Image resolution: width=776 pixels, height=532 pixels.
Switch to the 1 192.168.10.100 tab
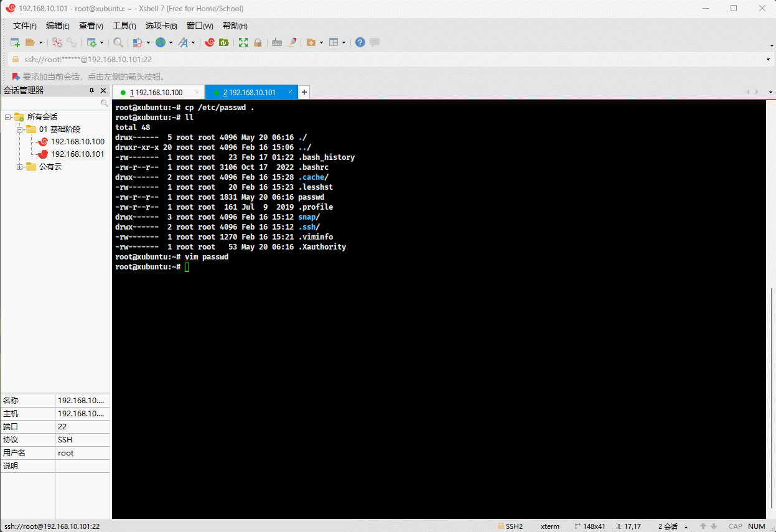click(156, 92)
